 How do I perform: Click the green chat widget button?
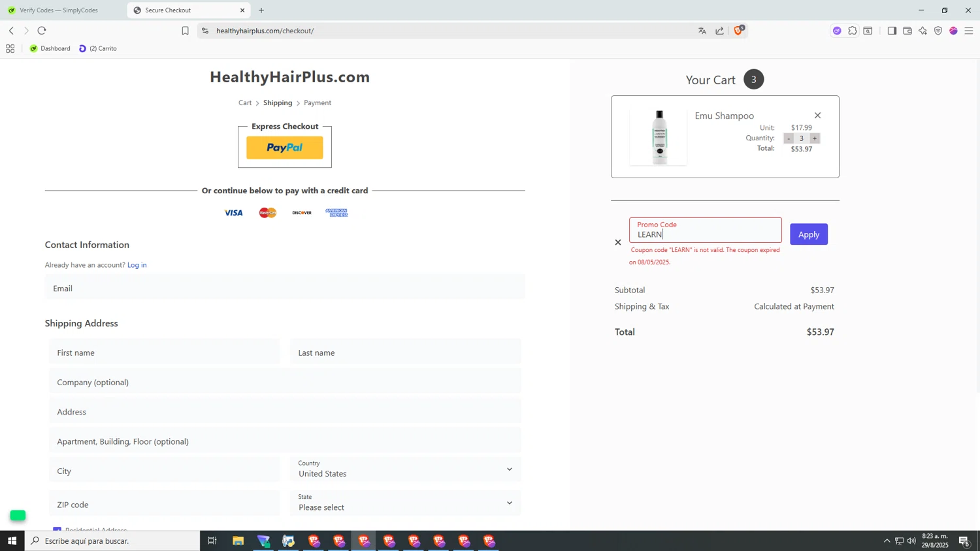click(x=18, y=515)
